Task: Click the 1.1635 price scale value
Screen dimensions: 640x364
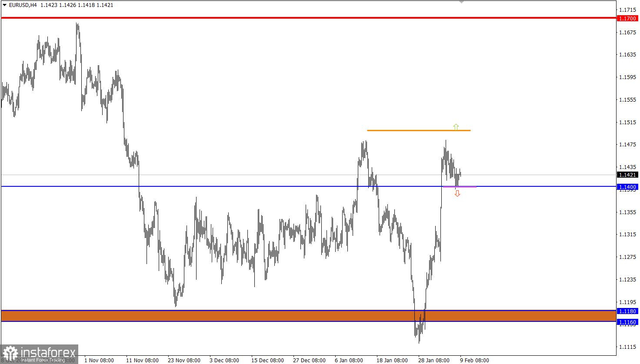Action: click(x=627, y=54)
